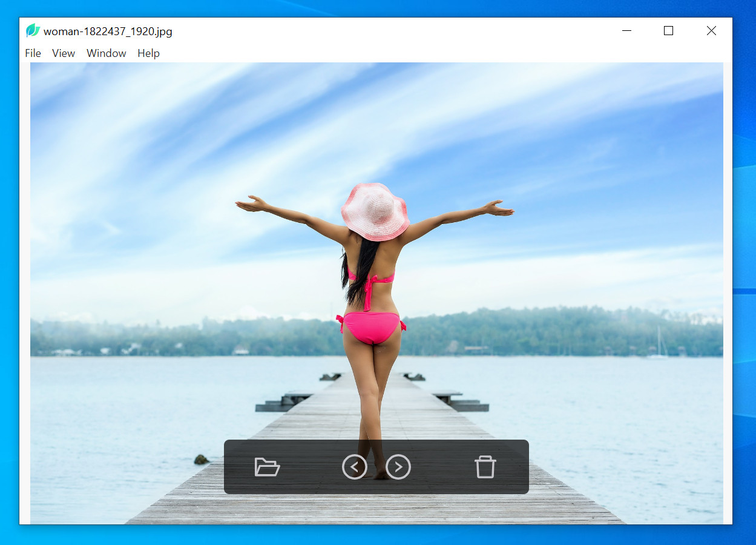The height and width of the screenshot is (545, 756).
Task: Advance to the next image arrow
Action: (x=398, y=467)
